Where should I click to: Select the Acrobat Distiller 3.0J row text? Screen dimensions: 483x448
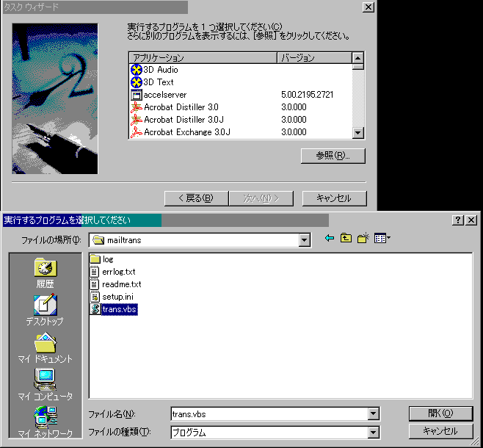184,120
